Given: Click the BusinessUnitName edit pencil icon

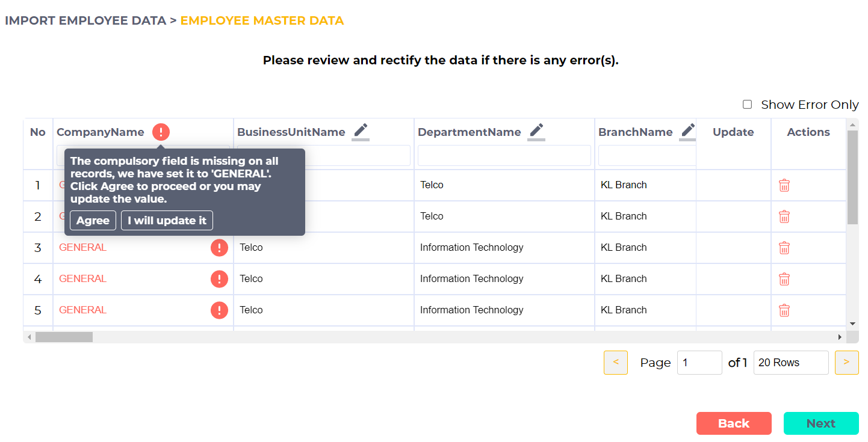Looking at the screenshot, I should click(361, 131).
